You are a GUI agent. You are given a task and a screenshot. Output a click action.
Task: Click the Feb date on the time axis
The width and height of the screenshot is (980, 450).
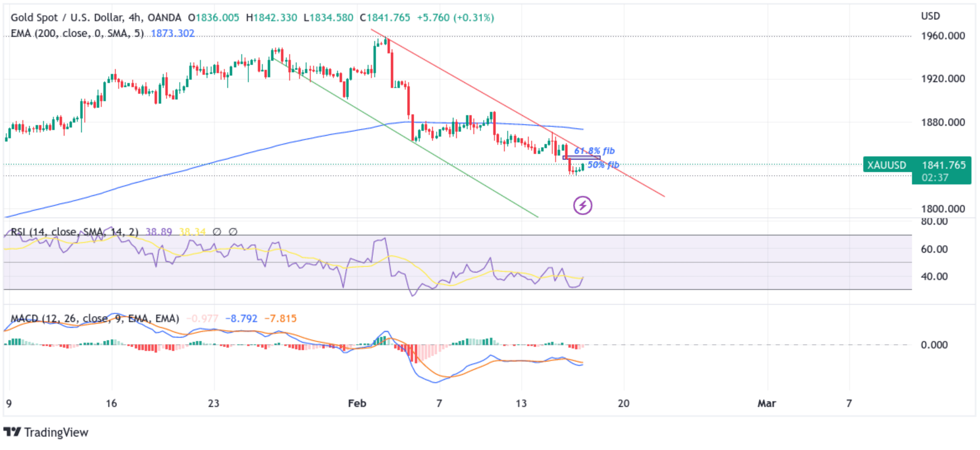(357, 403)
